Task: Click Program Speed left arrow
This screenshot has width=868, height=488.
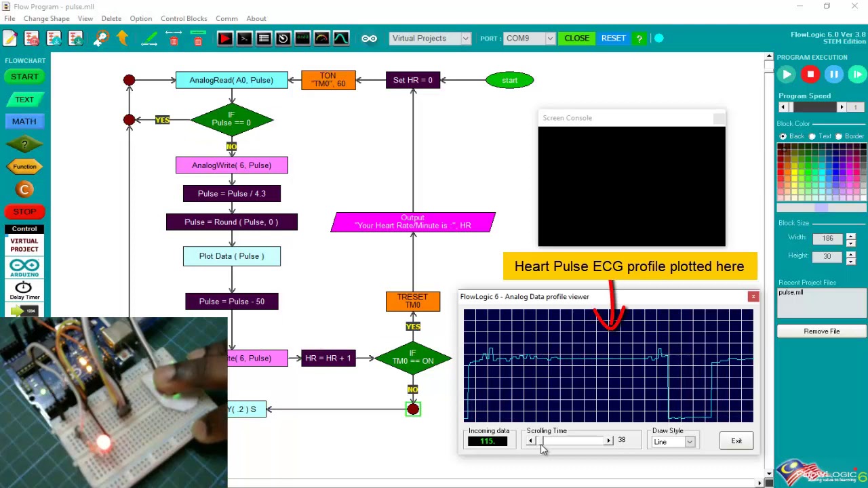Action: pos(783,107)
